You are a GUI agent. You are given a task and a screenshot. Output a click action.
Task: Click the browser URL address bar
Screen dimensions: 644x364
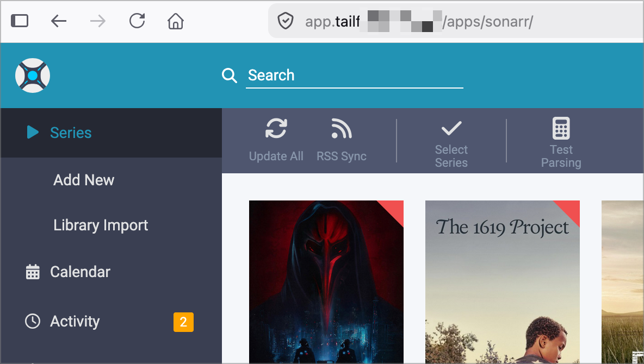coord(456,21)
